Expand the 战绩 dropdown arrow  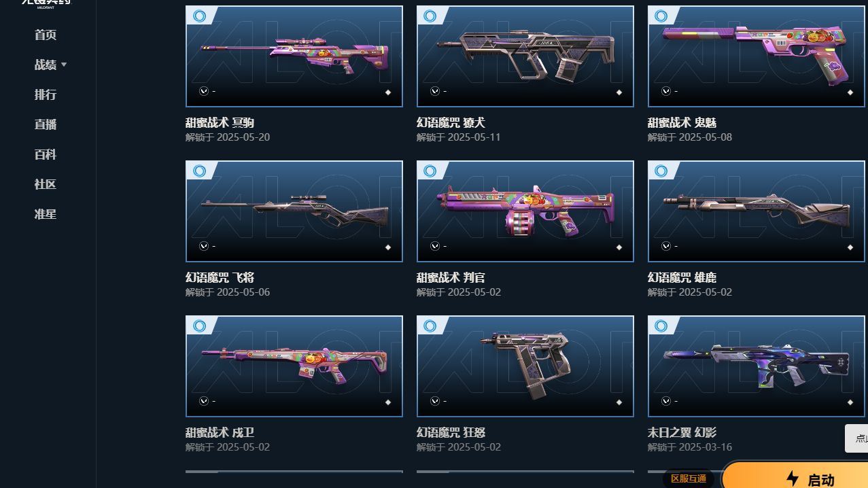pyautogui.click(x=64, y=65)
